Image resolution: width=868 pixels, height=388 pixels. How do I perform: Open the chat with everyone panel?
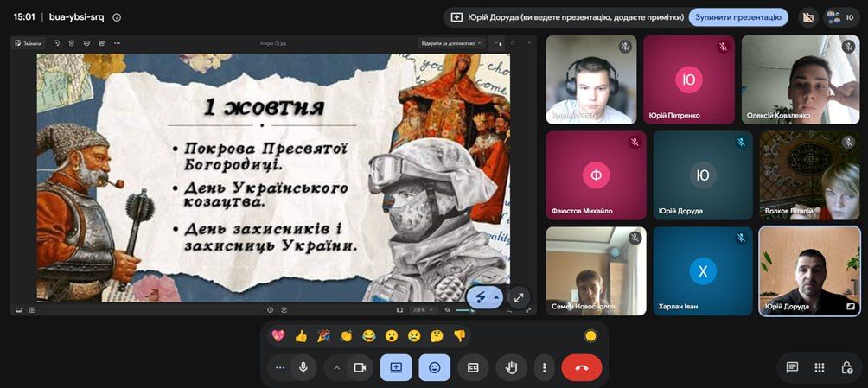792,367
